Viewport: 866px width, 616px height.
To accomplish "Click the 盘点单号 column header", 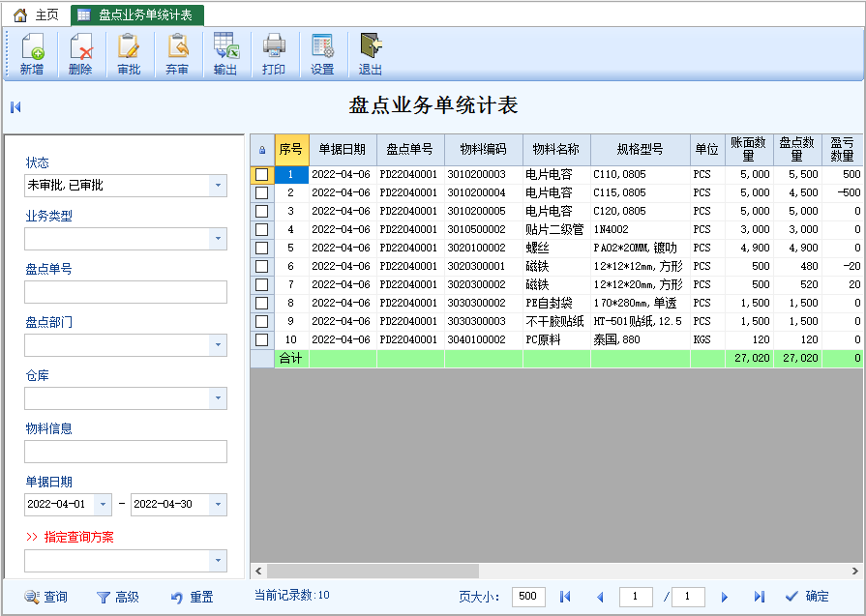I will pos(410,150).
